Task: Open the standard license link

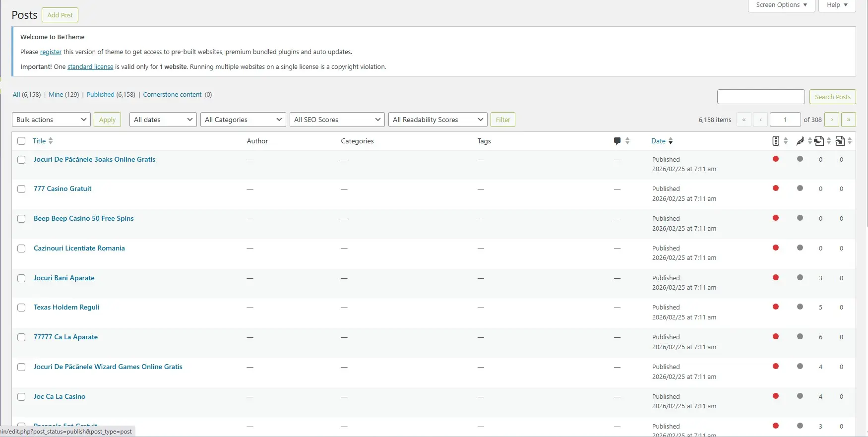Action: tap(90, 66)
